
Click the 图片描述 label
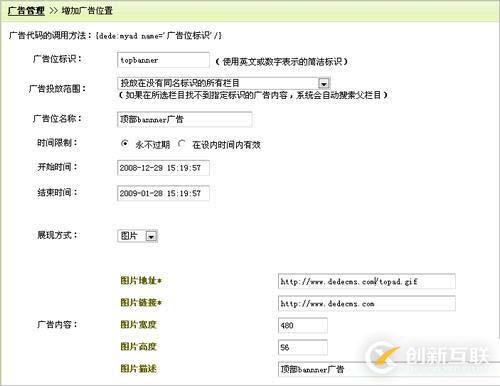[x=138, y=369]
